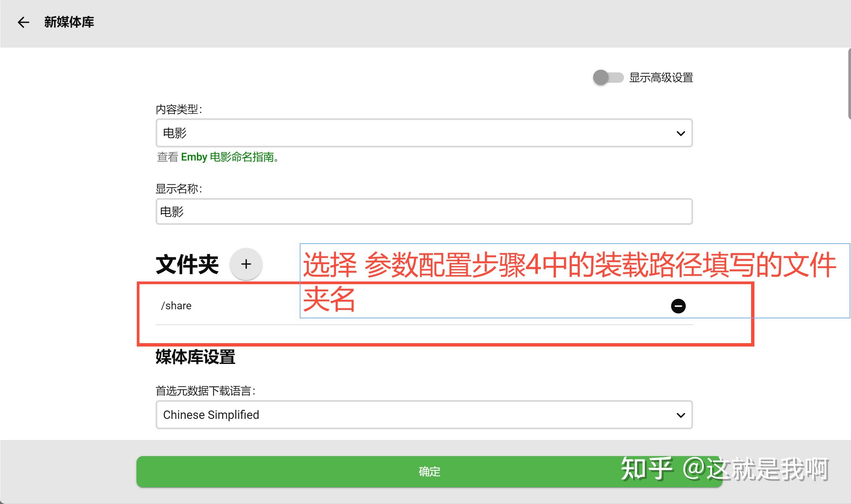
Task: Click the chevron icon on the 内容类型 selector
Action: (x=681, y=133)
